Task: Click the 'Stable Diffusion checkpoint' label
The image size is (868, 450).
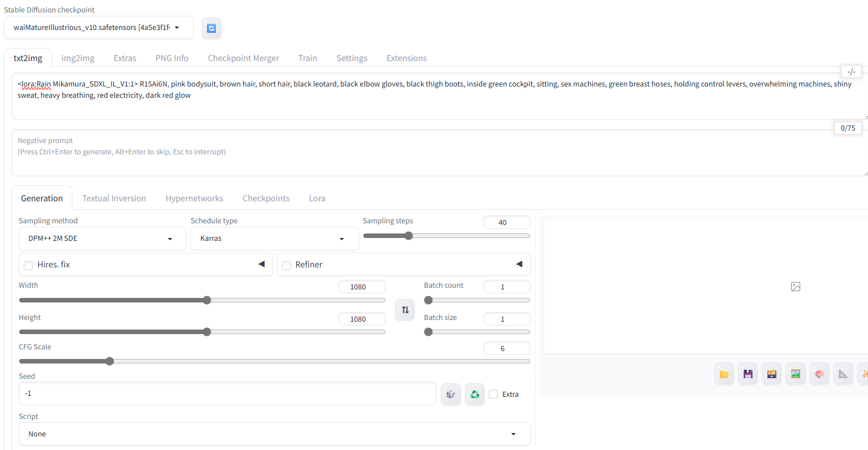Action: pyautogui.click(x=49, y=10)
